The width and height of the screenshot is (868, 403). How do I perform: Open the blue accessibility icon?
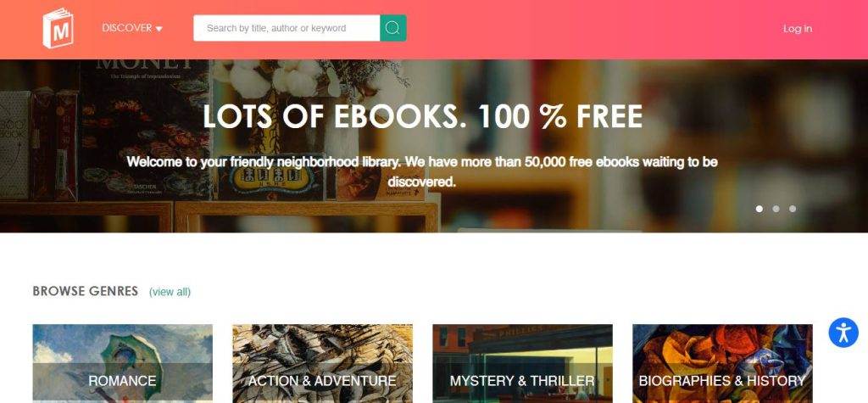[843, 333]
